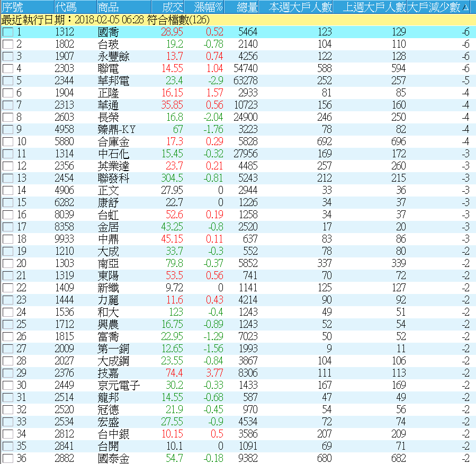Select stock name 大成 in row 19
The image size is (476, 464).
(x=109, y=251)
